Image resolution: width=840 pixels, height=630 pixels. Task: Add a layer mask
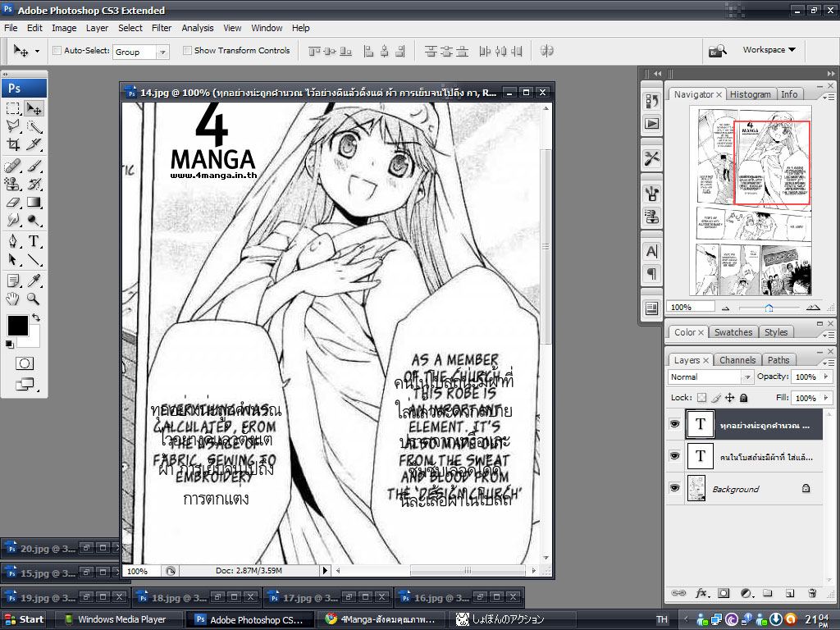[724, 593]
